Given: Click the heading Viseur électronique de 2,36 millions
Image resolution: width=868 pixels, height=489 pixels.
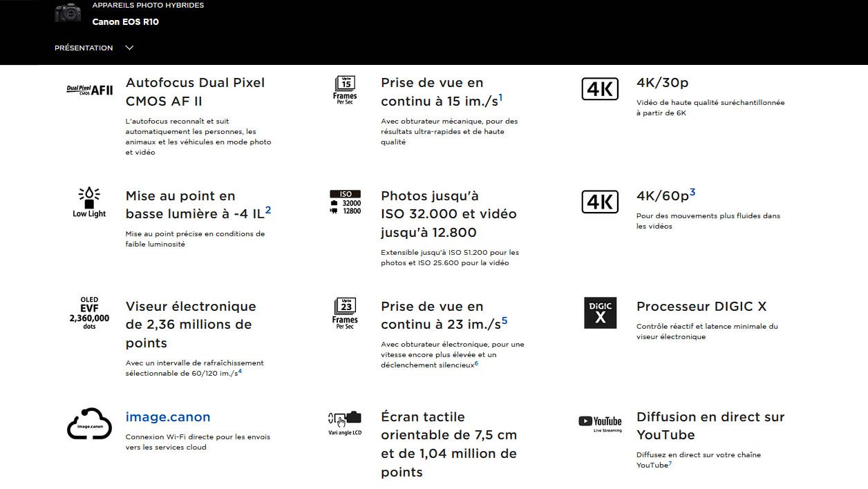Looking at the screenshot, I should pyautogui.click(x=191, y=325).
